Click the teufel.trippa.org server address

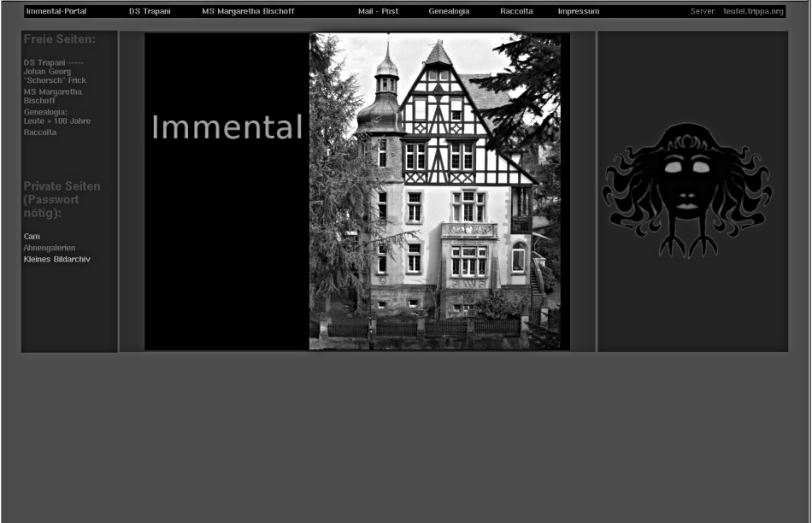[753, 12]
